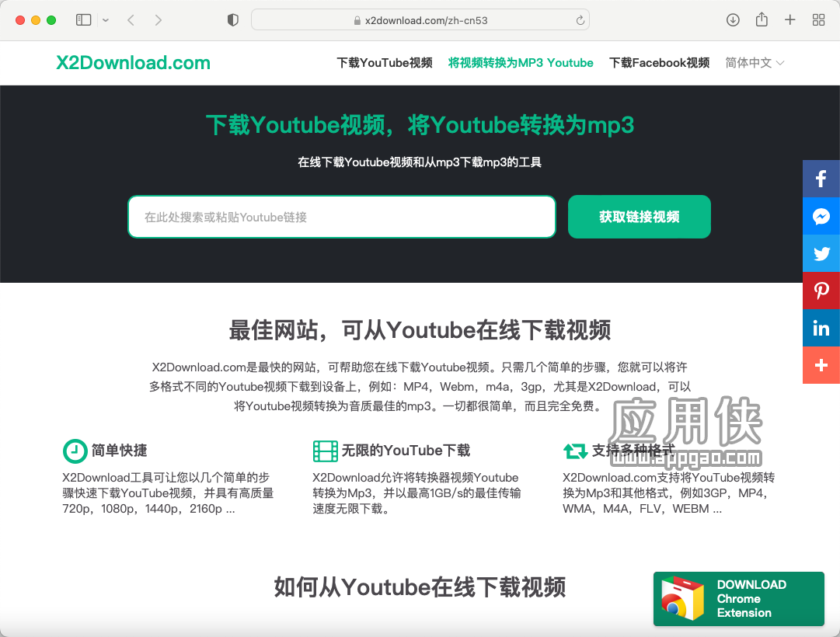Viewport: 840px width, 637px height.
Task: Reload the page using refresh icon
Action: [580, 20]
